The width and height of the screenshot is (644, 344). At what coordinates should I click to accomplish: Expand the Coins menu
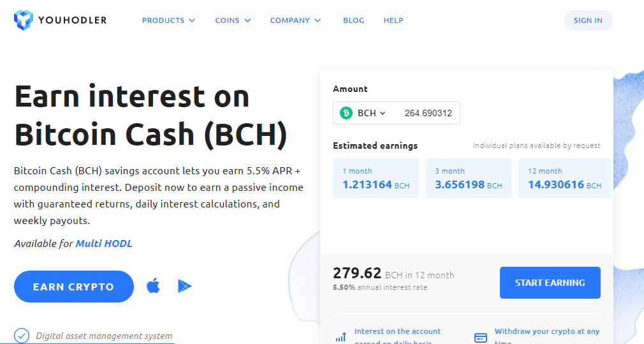(233, 20)
